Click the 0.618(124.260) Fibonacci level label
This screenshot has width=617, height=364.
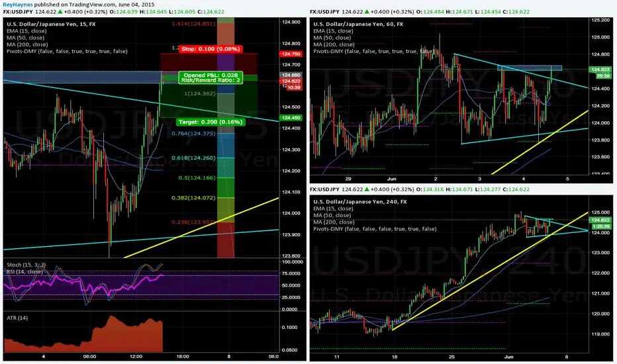coord(193,158)
